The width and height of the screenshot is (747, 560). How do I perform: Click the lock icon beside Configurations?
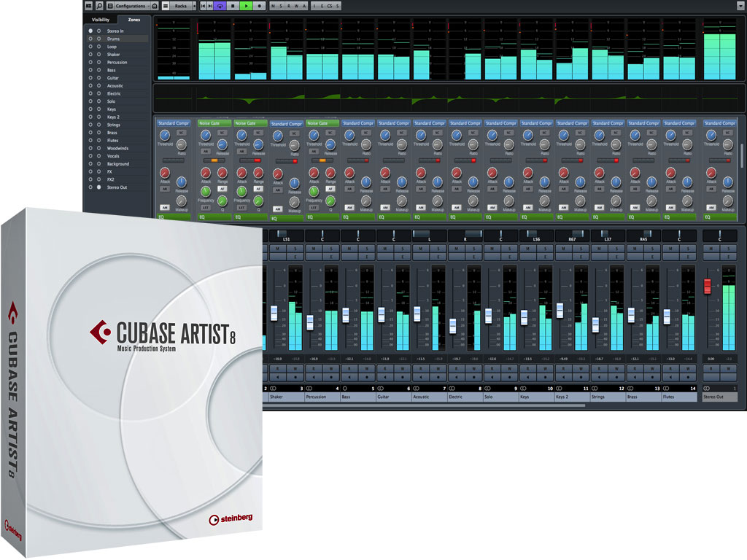click(x=155, y=6)
